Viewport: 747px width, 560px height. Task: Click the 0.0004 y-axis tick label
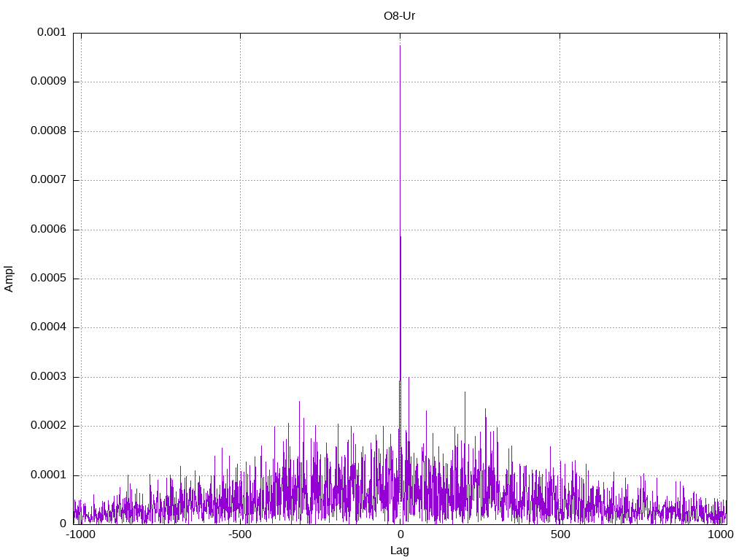click(x=49, y=327)
